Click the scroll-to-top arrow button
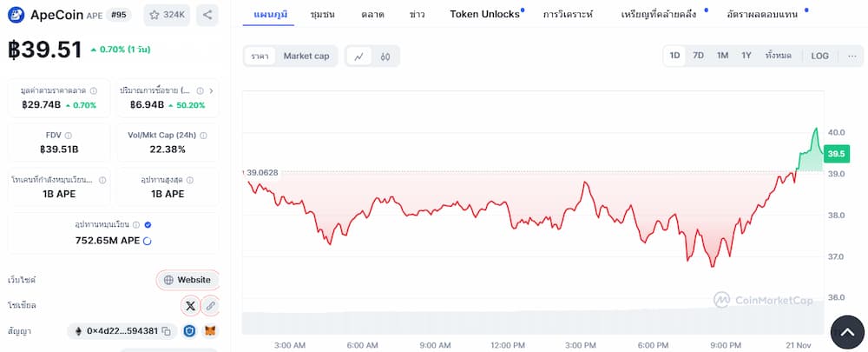 tap(847, 332)
